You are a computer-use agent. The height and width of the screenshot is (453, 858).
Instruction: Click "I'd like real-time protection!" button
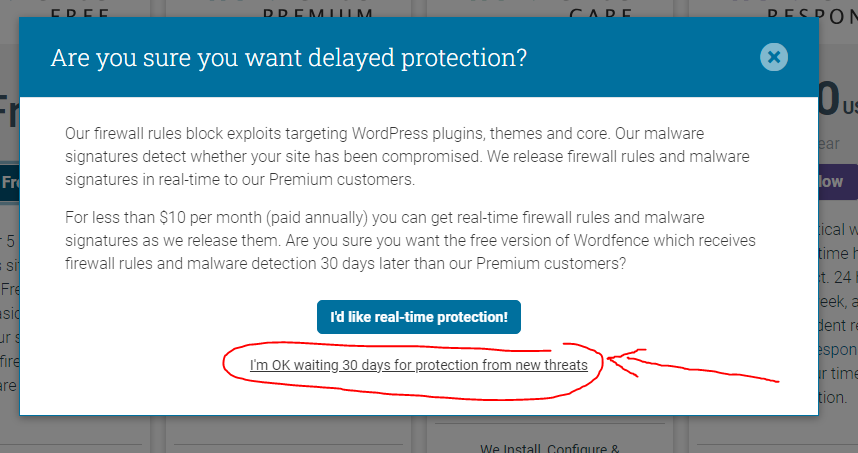click(419, 317)
